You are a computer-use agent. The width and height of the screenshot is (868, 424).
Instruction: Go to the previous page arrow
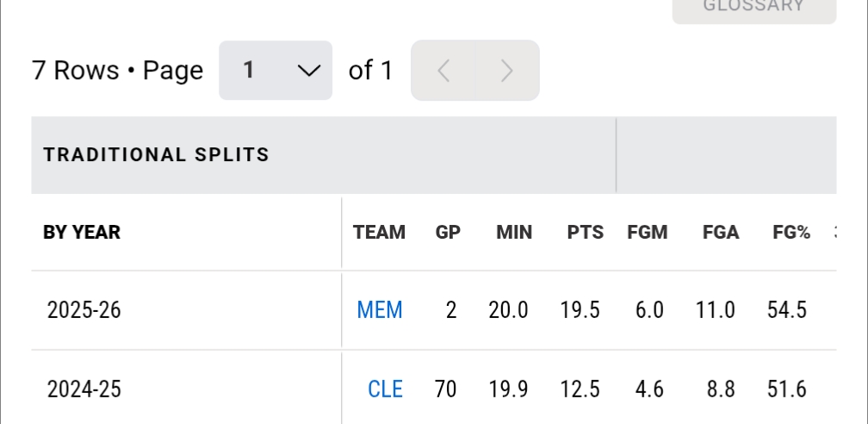click(x=443, y=71)
